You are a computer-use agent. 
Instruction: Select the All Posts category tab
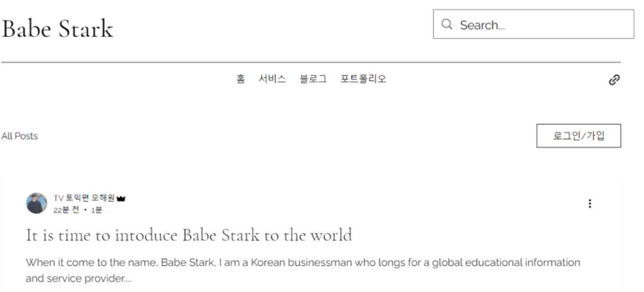click(20, 136)
